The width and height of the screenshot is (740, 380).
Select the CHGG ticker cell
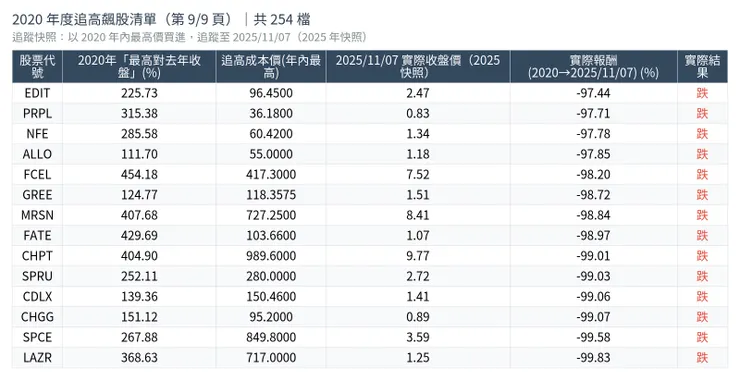[x=37, y=317]
